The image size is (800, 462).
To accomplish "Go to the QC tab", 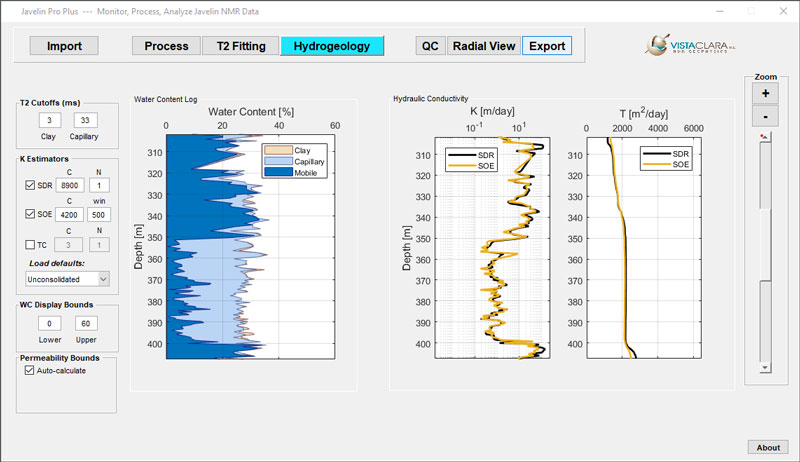I will (430, 46).
